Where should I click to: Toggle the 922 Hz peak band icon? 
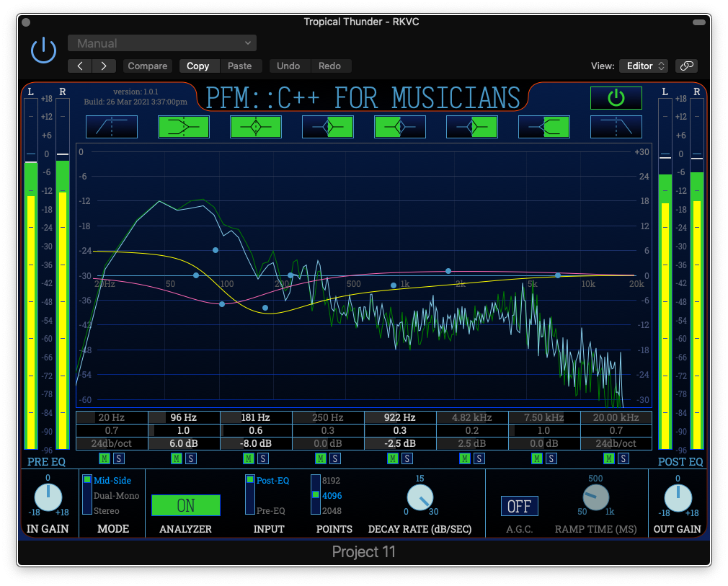coord(400,127)
